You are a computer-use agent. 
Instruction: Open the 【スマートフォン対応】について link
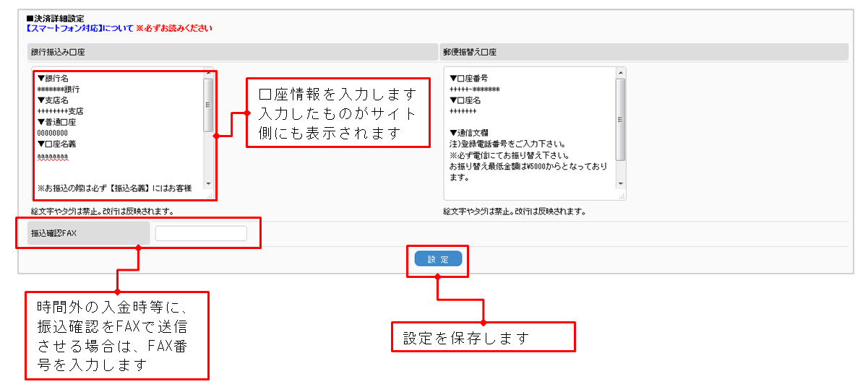pos(80,28)
